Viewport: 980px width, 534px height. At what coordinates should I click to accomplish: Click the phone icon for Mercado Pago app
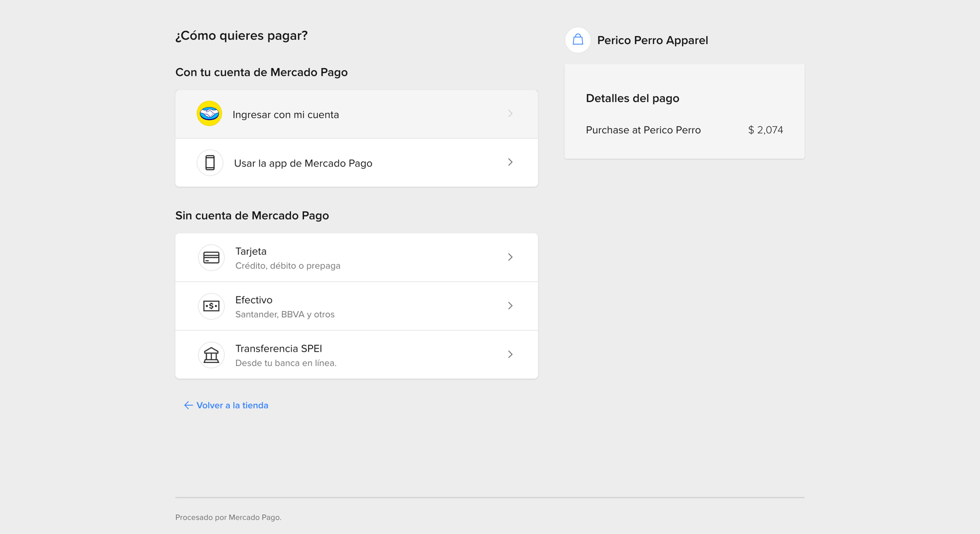(210, 163)
